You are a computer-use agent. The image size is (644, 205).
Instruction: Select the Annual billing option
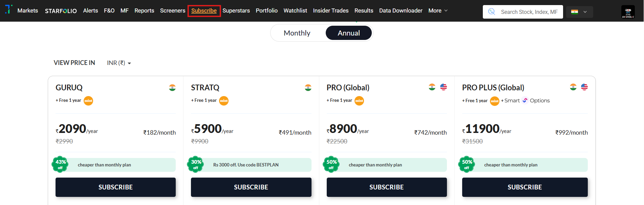pos(348,33)
